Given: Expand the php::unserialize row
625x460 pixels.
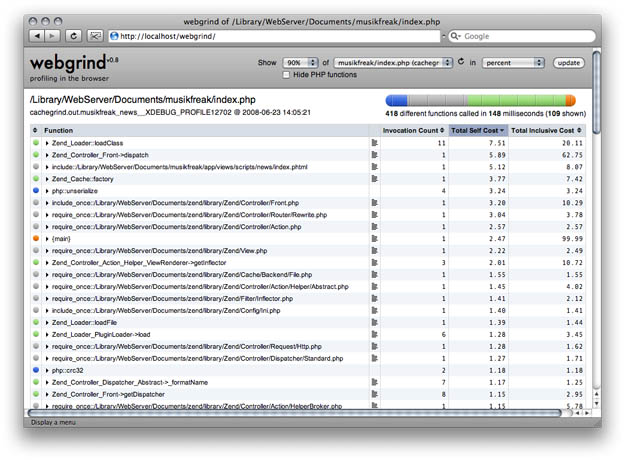Looking at the screenshot, I should (47, 191).
